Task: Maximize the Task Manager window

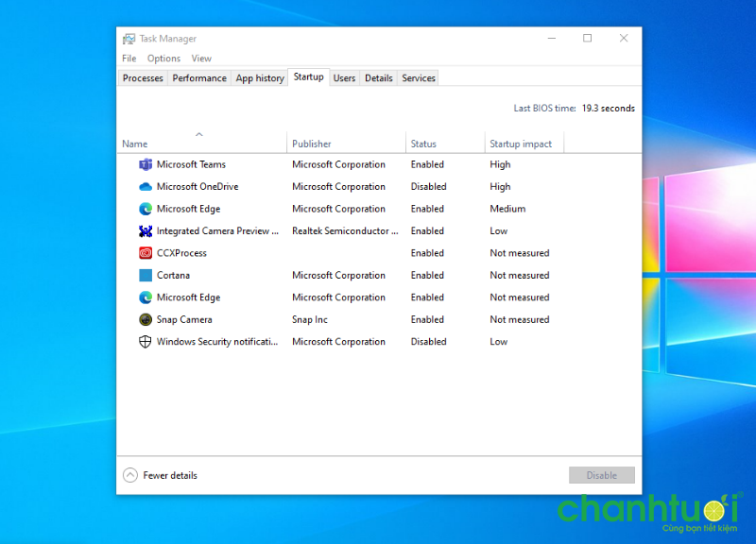Action: point(587,38)
